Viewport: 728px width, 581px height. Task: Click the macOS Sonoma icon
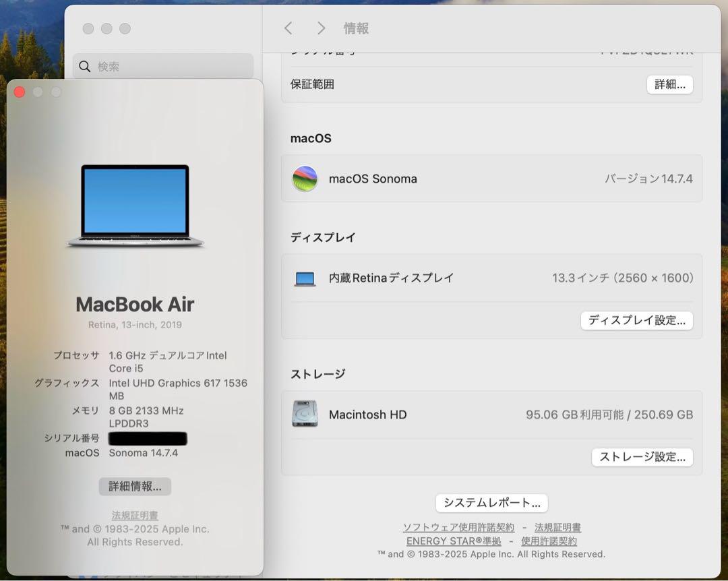305,179
